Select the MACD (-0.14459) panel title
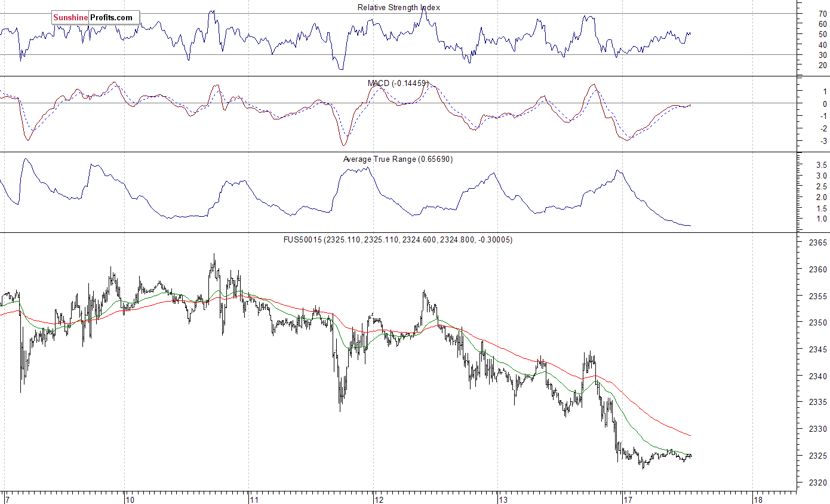The image size is (830, 504). point(398,83)
